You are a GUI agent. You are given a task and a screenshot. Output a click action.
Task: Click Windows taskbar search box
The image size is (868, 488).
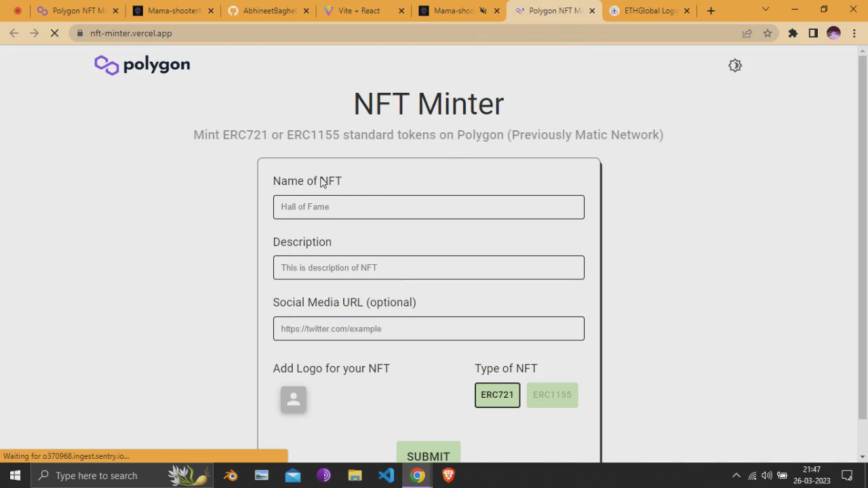(122, 476)
